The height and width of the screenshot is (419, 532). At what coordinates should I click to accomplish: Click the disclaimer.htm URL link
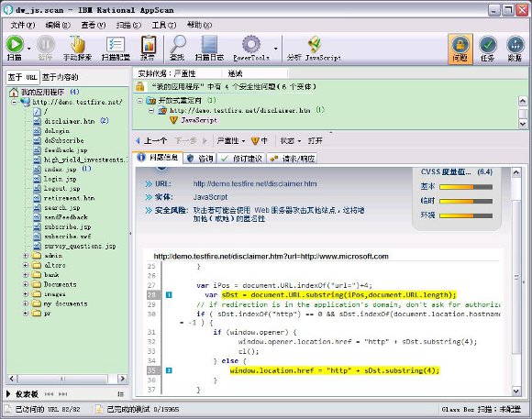point(255,184)
